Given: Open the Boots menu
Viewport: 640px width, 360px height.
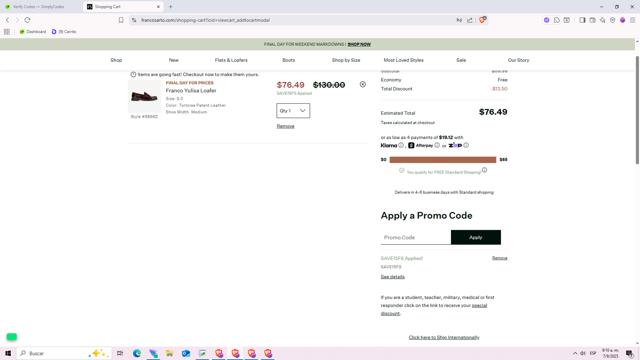Looking at the screenshot, I should coord(289,60).
